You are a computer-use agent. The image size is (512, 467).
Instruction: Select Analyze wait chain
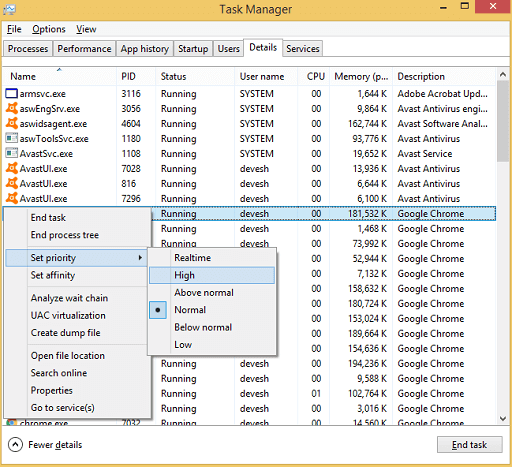click(x=76, y=298)
